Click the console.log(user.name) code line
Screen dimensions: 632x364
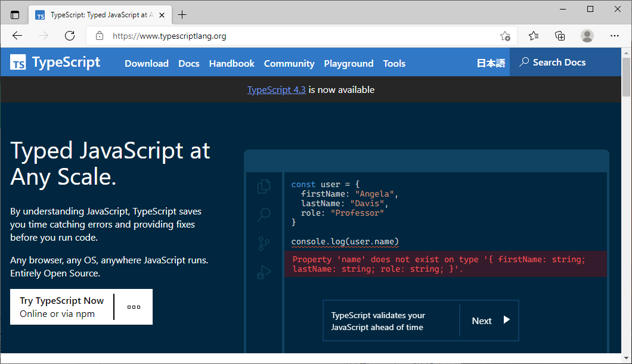click(345, 242)
